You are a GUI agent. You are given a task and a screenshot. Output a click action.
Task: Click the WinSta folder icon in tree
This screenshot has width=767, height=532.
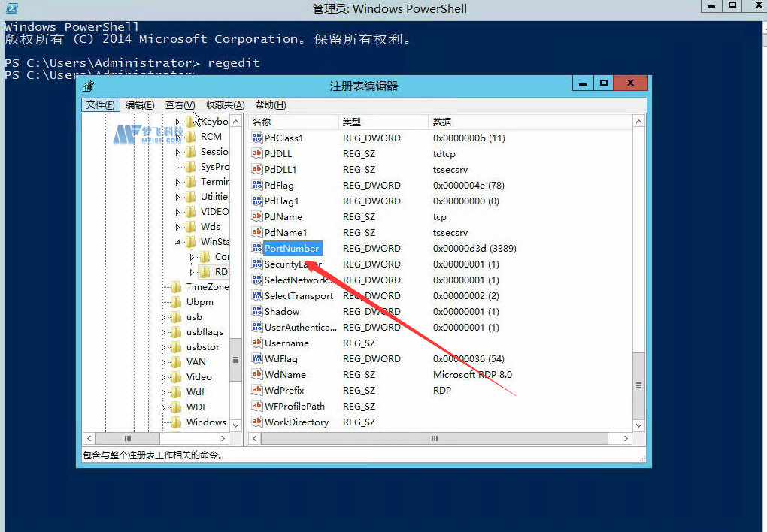pyautogui.click(x=190, y=241)
